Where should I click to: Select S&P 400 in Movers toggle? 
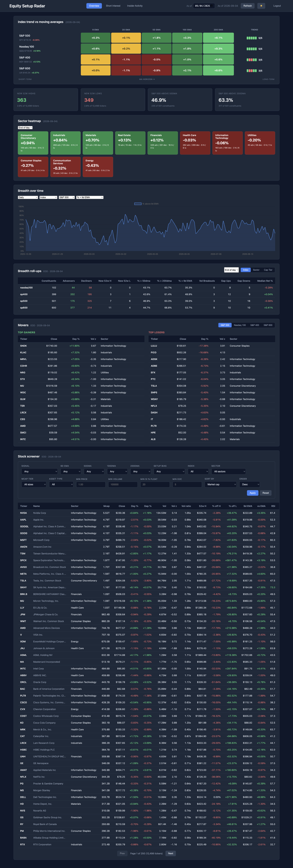[x=255, y=325]
